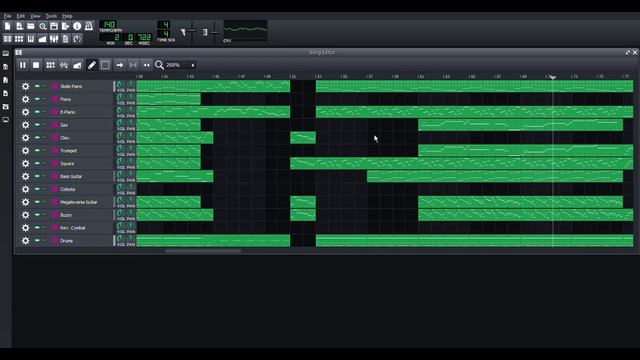Open My Presets sidebar tab
This screenshot has width=640, height=360.
(x=6, y=93)
